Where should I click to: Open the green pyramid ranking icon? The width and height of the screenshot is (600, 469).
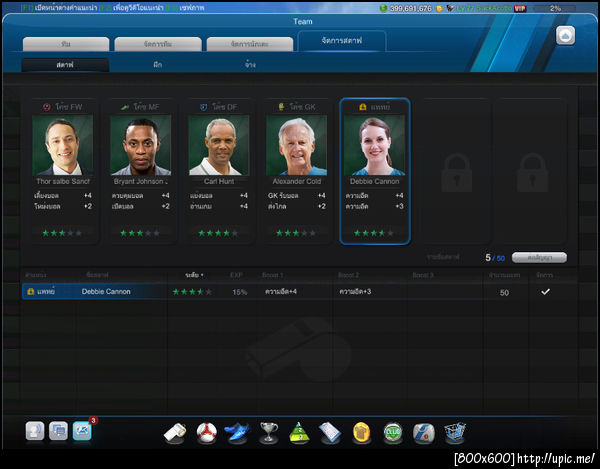pyautogui.click(x=299, y=433)
